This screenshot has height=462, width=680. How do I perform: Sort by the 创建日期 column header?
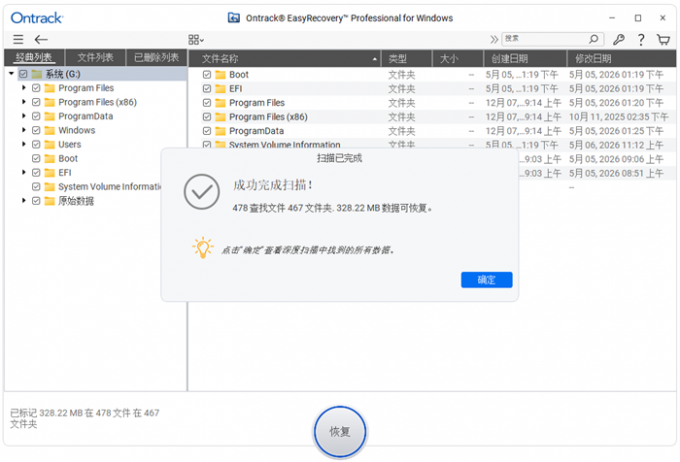(x=525, y=59)
